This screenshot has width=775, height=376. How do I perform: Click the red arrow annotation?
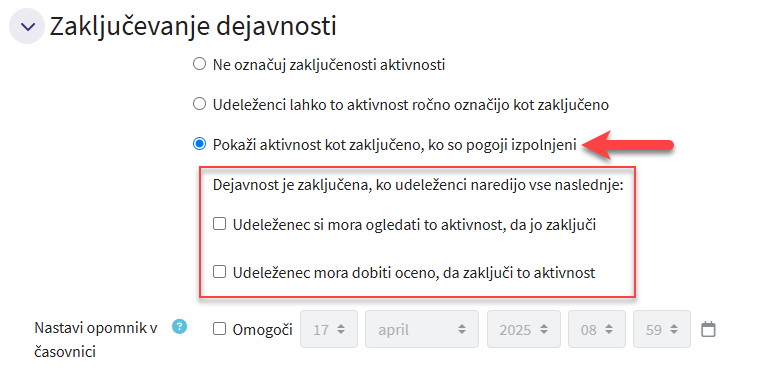coord(628,145)
